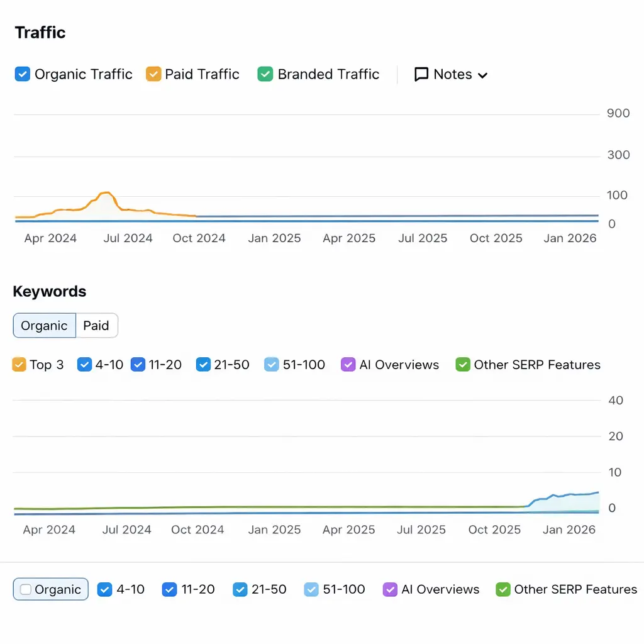Click the Notes speech bubble icon
Screen dimensions: 644x644
click(421, 74)
